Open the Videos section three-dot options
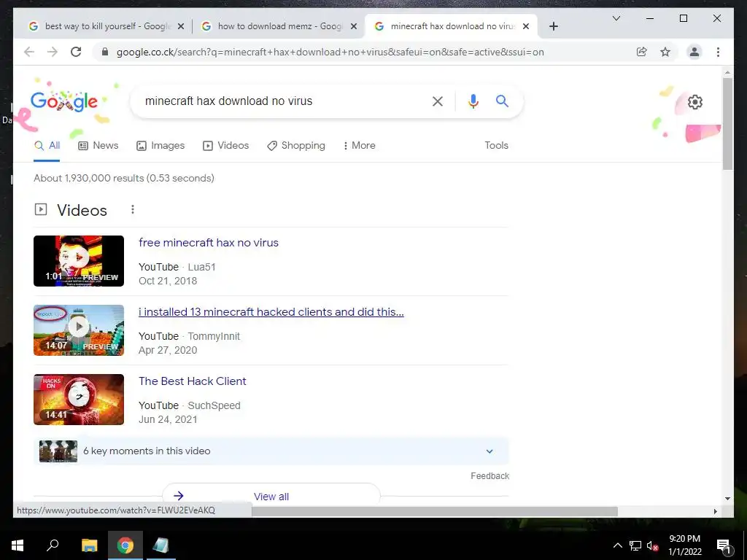The width and height of the screenshot is (747, 560). coord(133,209)
